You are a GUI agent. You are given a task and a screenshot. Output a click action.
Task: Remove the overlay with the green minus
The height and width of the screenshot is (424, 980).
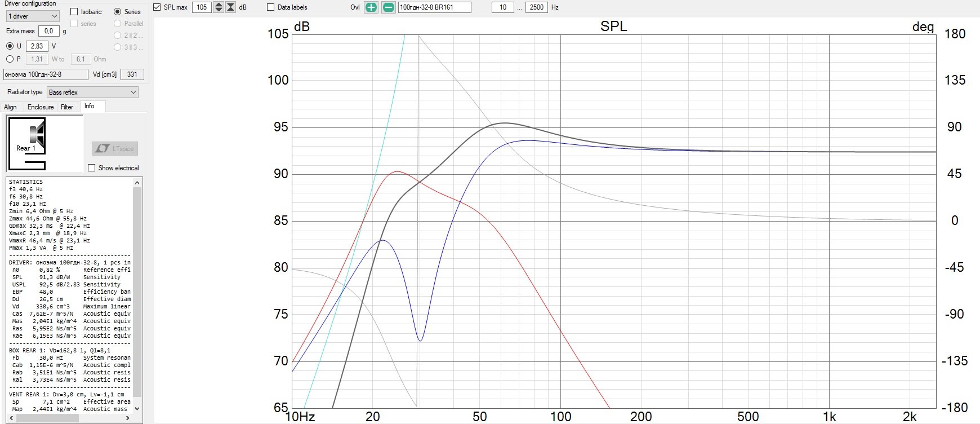coord(388,7)
